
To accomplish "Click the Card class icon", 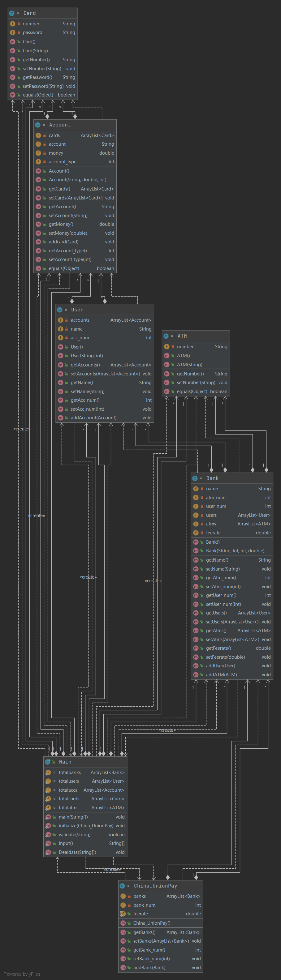I will (x=12, y=13).
